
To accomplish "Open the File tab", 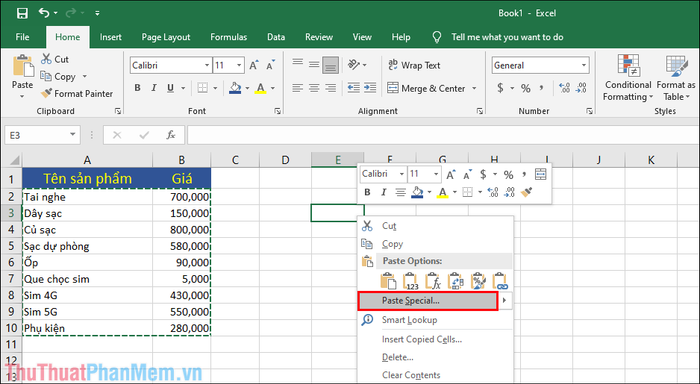I will 22,37.
